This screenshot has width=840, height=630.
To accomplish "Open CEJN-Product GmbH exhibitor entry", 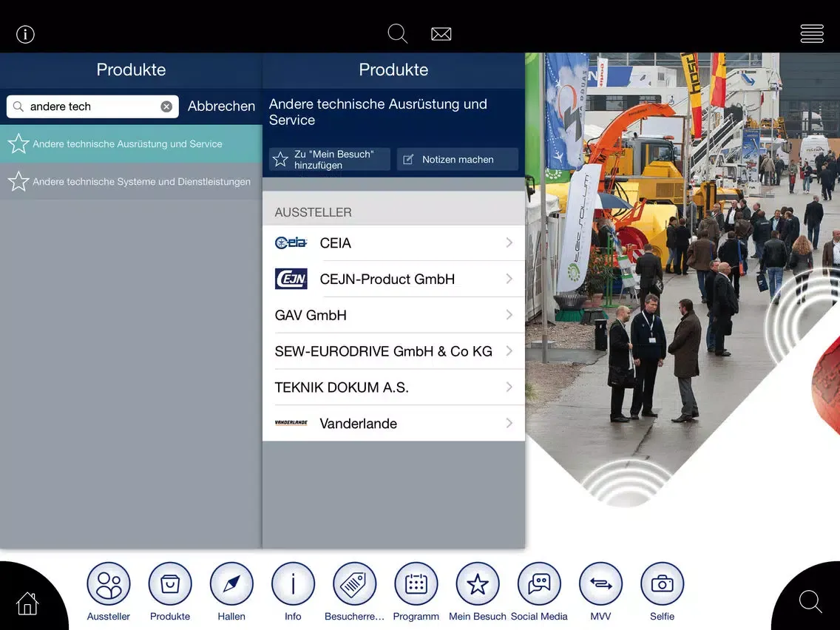I will [x=393, y=279].
